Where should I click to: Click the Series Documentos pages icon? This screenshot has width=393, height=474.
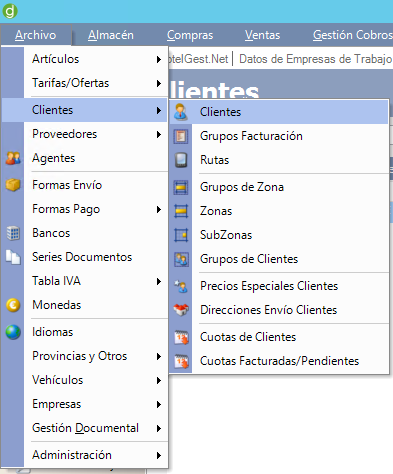click(13, 257)
